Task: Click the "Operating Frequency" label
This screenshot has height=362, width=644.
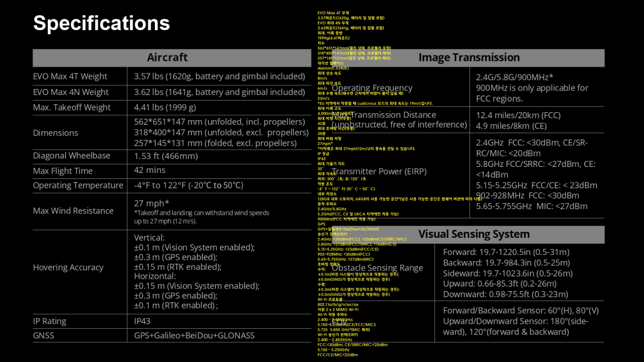Action: pyautogui.click(x=372, y=88)
